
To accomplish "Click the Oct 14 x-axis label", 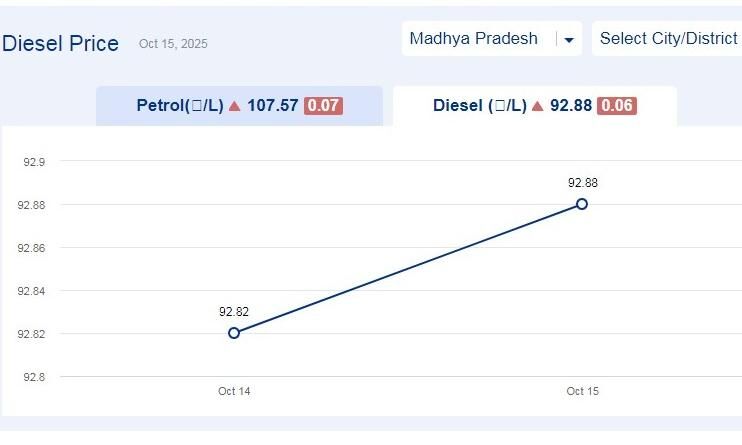I will click(x=234, y=391).
